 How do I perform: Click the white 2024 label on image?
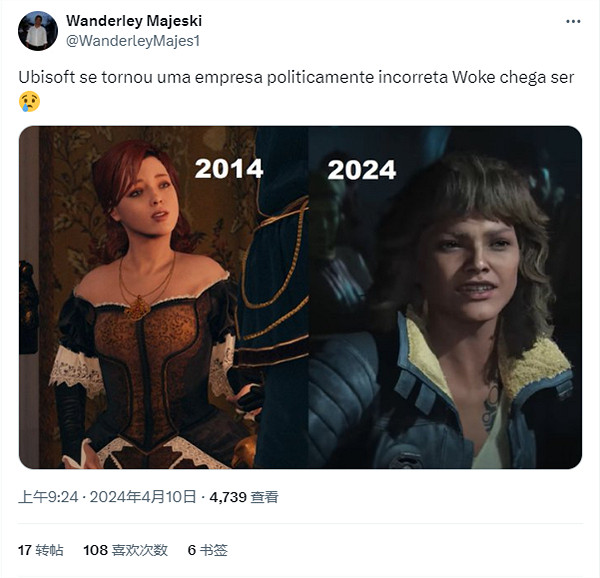coord(362,170)
